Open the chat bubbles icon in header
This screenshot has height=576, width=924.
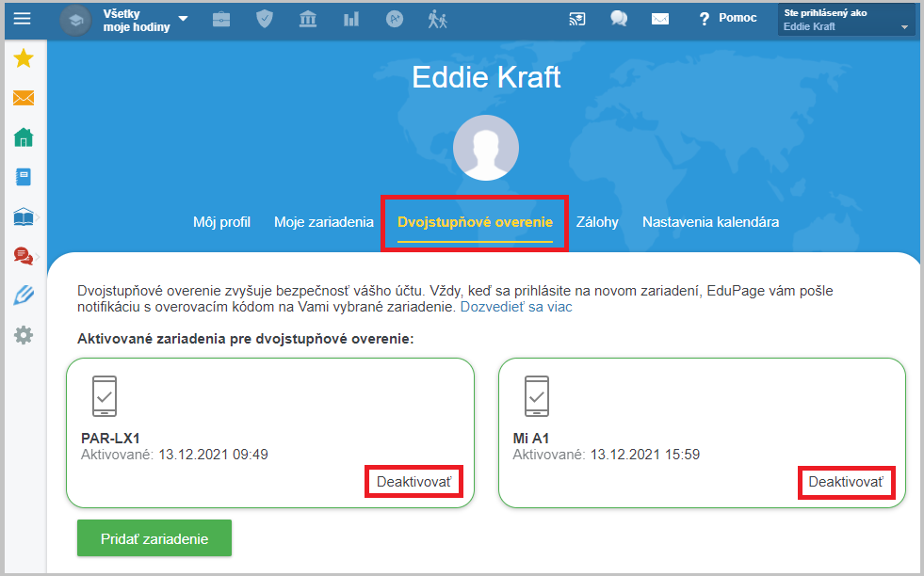pyautogui.click(x=619, y=19)
